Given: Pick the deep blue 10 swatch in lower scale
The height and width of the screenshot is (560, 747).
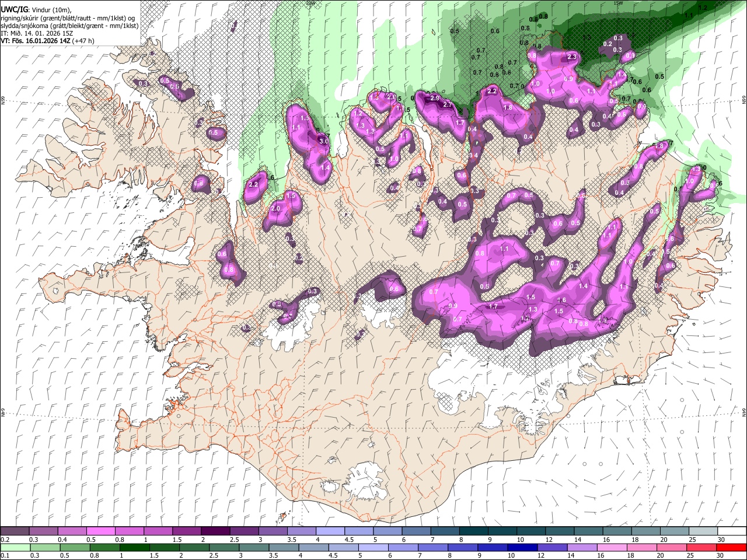Looking at the screenshot, I should tap(522, 547).
